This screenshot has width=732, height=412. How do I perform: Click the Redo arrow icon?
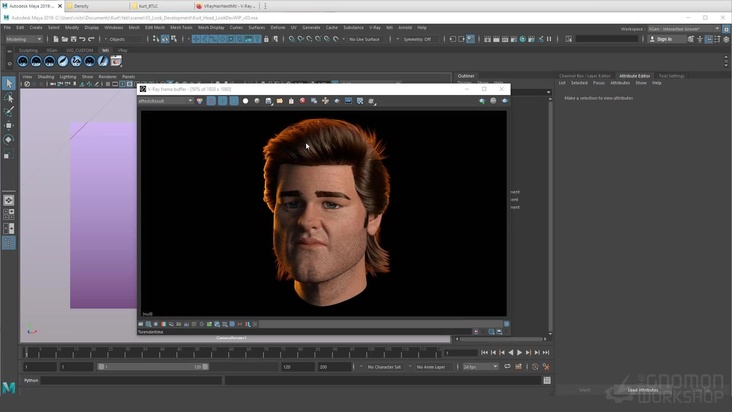pos(91,39)
